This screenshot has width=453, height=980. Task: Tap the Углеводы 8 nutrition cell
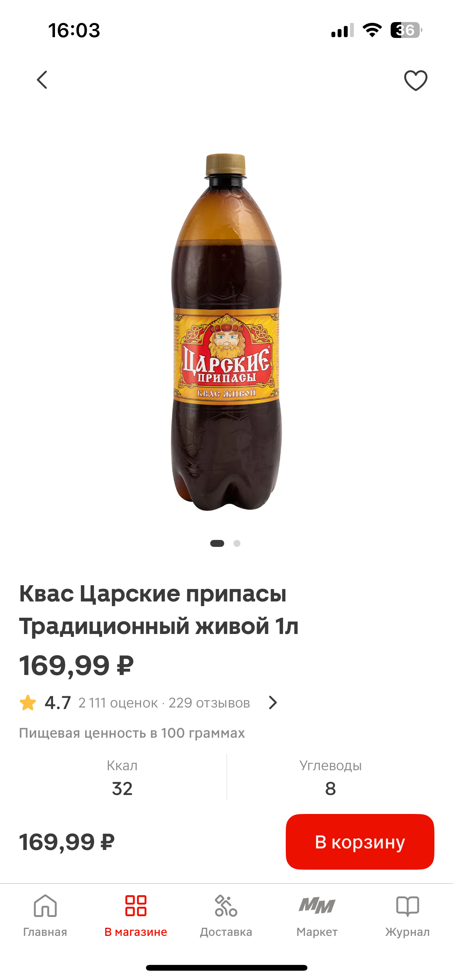tap(331, 777)
